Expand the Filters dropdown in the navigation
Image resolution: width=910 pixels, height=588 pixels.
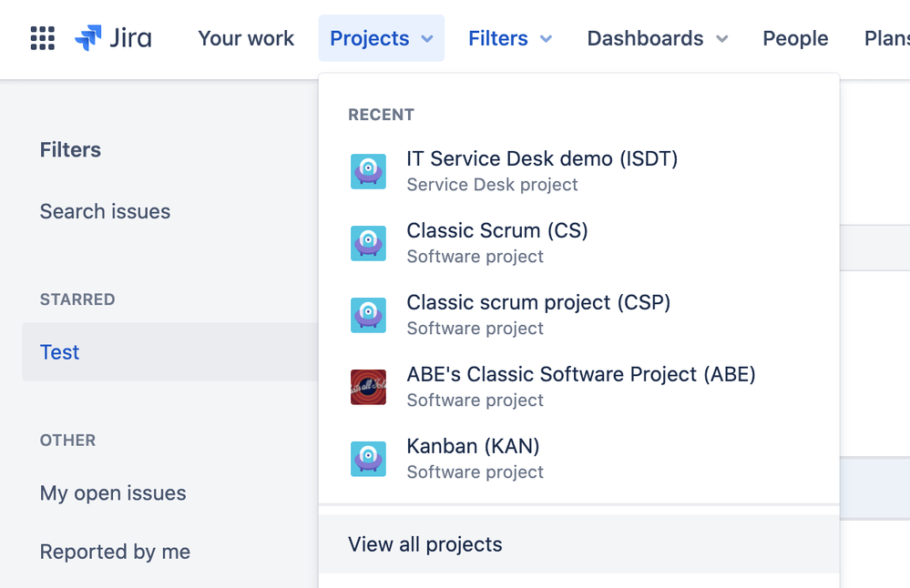point(509,38)
